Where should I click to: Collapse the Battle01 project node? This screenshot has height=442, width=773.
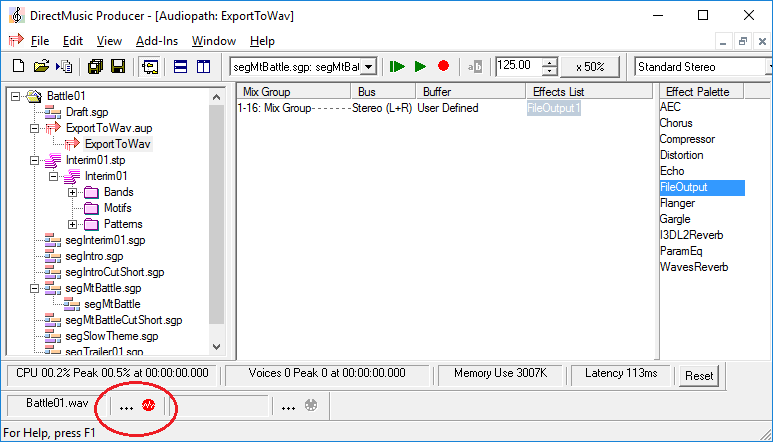coord(15,96)
